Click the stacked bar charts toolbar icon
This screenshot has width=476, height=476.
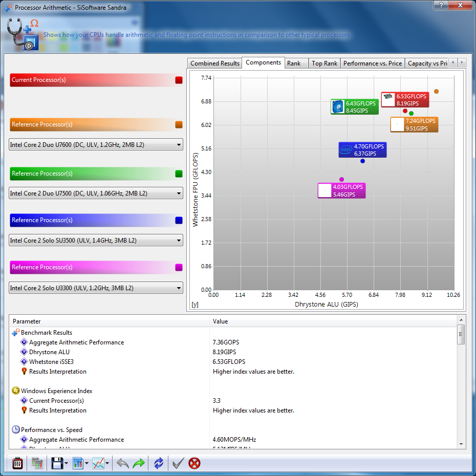[x=37, y=463]
